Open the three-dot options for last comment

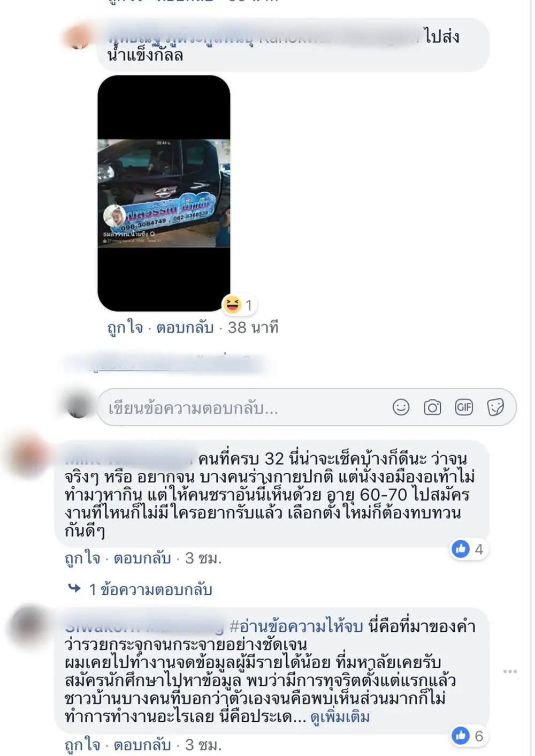[510, 671]
